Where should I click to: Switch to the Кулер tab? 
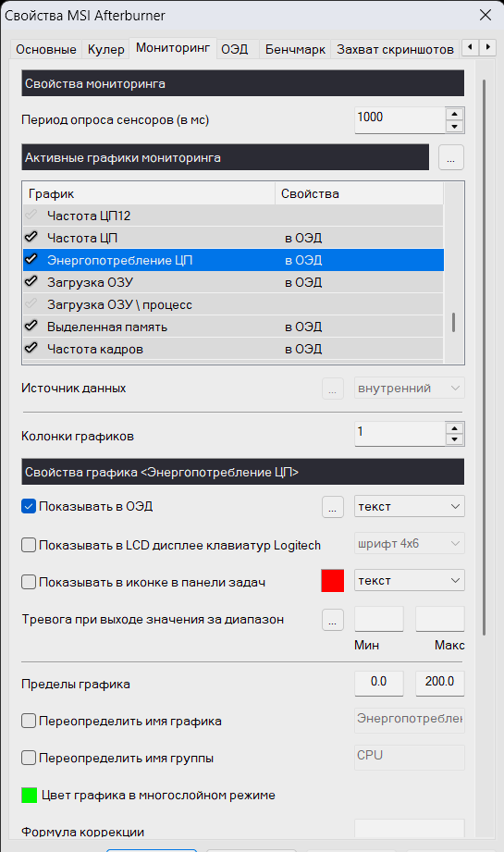coord(106,49)
